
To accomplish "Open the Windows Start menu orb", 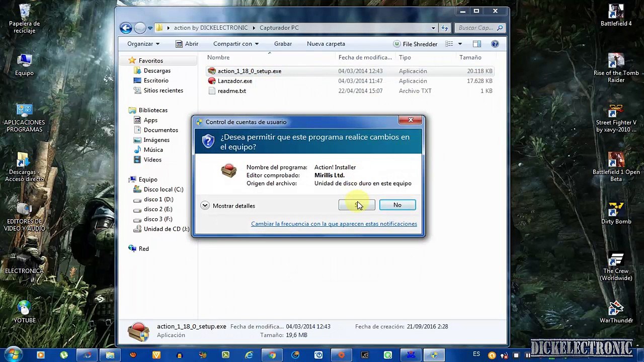I will click(14, 354).
